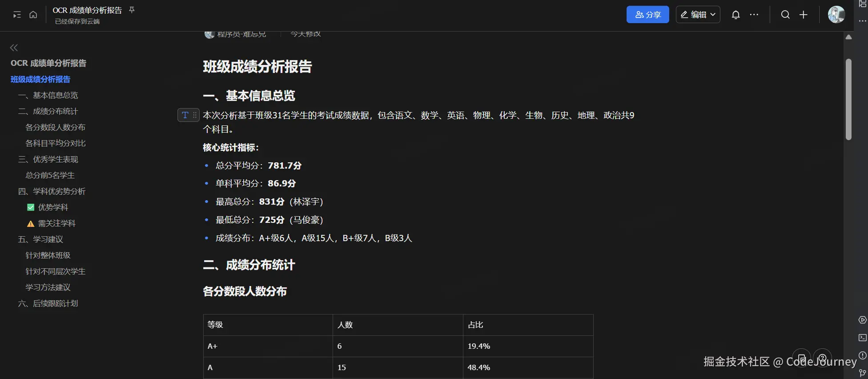Jump to 二、成绩分布统计 in outline
The height and width of the screenshot is (379, 868).
(48, 111)
